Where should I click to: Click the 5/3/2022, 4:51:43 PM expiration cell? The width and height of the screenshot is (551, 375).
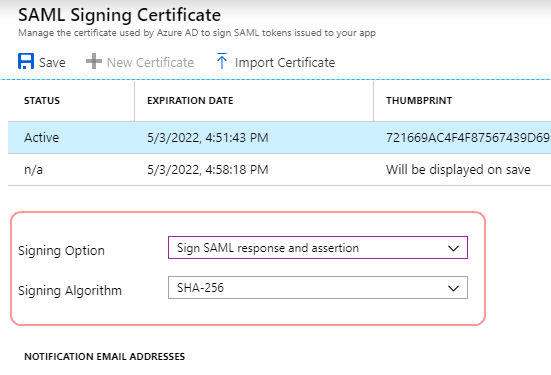208,137
